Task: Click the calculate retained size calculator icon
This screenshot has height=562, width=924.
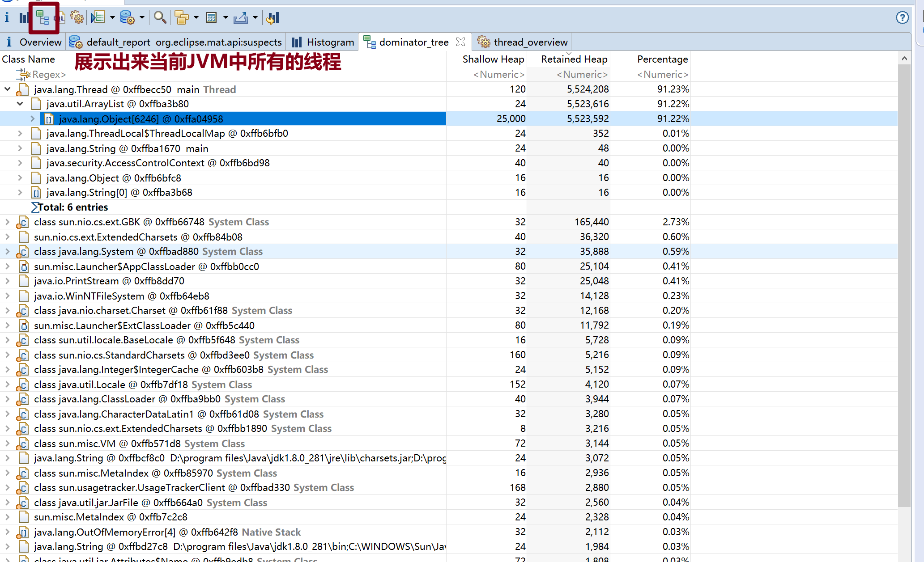Action: click(211, 18)
